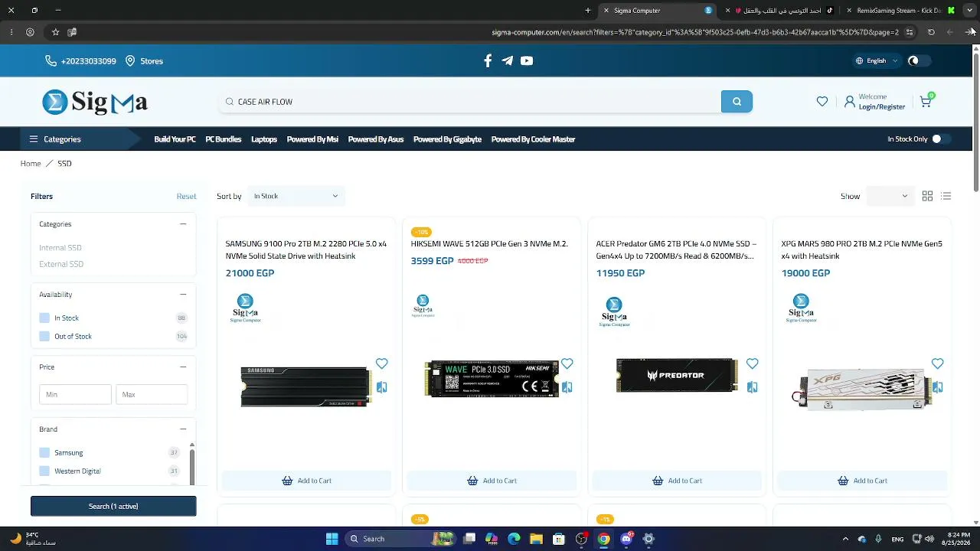
Task: Open the Build Your PC menu item
Action: pos(175,139)
